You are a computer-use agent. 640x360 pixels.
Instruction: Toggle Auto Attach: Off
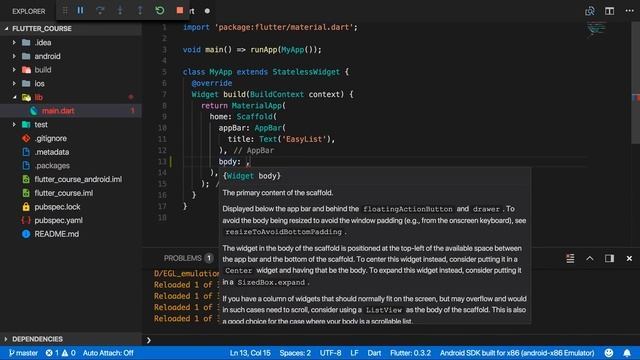coord(108,353)
